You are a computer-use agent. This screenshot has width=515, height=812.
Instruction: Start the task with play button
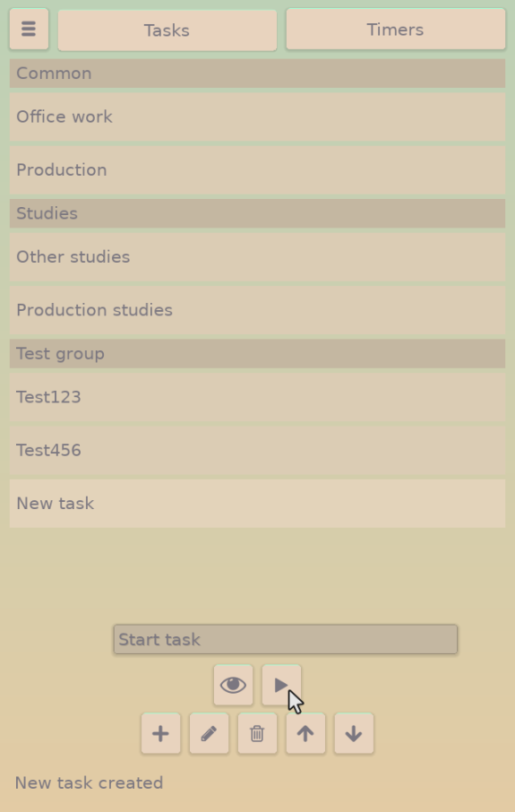(281, 685)
